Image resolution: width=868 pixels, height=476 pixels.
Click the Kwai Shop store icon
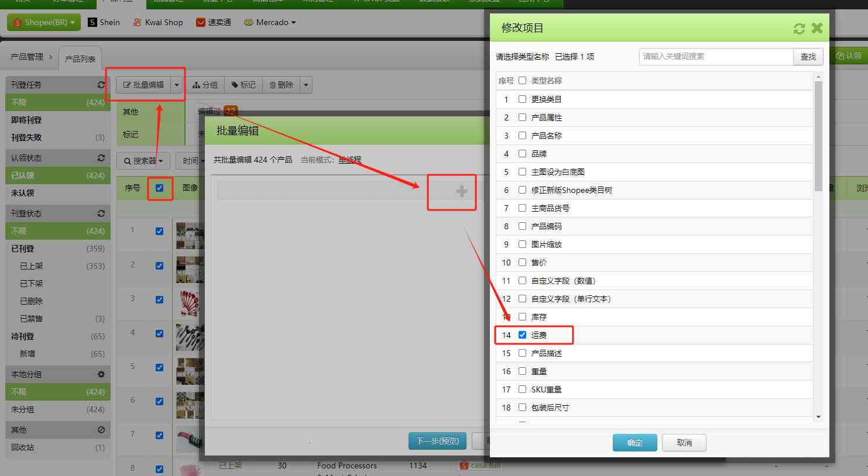pyautogui.click(x=135, y=22)
